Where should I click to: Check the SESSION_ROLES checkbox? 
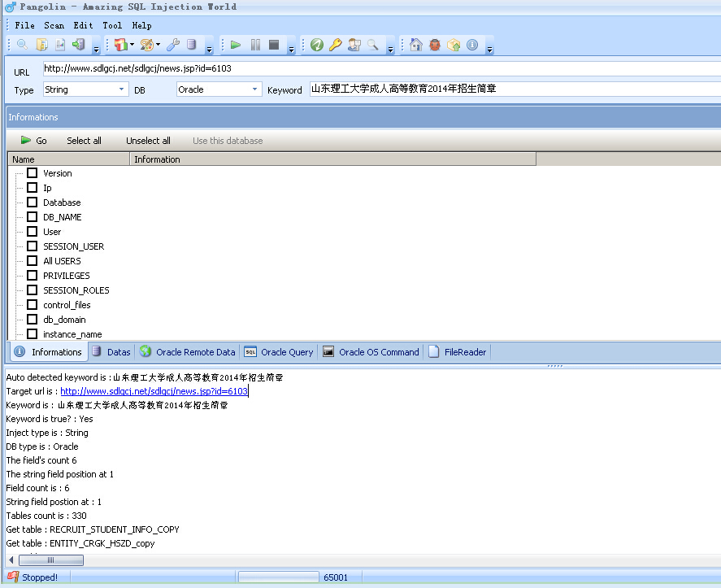click(x=33, y=290)
